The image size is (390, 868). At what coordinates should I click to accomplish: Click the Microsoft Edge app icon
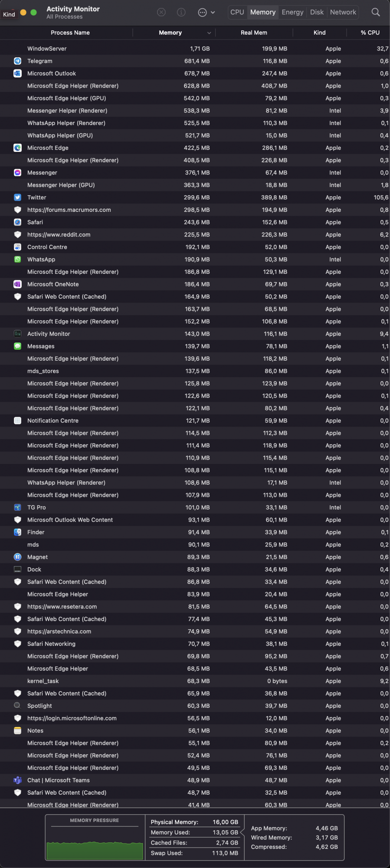[17, 148]
